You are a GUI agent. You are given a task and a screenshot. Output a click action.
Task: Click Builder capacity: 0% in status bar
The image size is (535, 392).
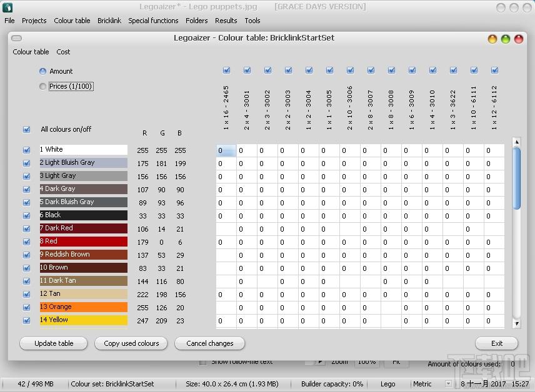332,384
